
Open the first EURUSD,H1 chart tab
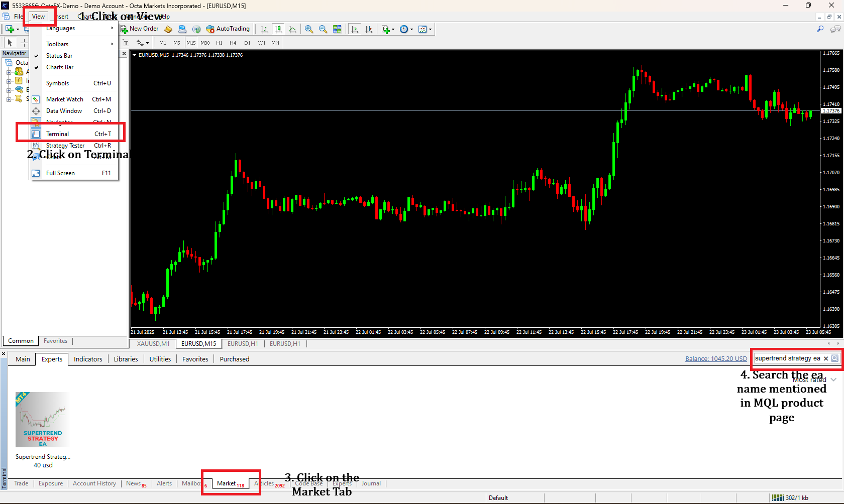click(243, 344)
